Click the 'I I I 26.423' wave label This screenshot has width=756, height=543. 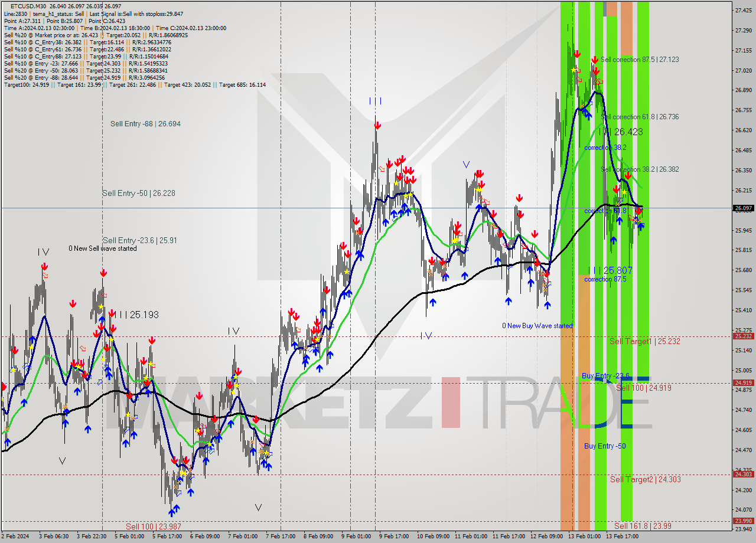(620, 132)
